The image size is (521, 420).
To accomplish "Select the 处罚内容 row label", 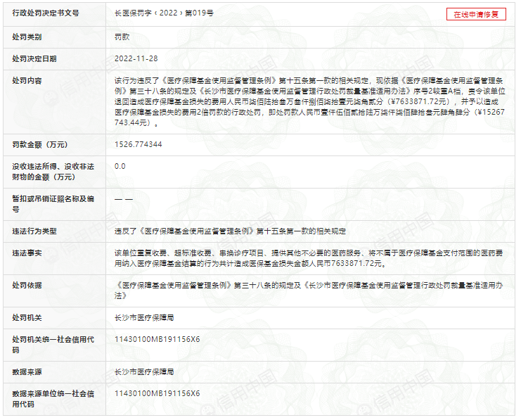I will 27,81.
